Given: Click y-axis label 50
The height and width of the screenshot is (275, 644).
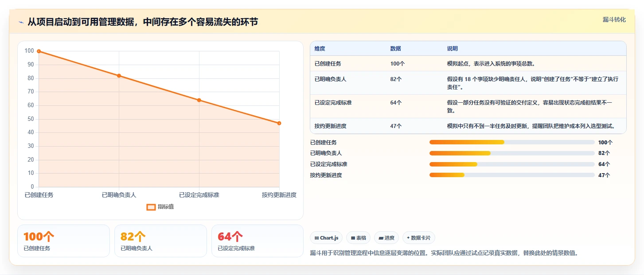Looking at the screenshot, I should tap(31, 119).
